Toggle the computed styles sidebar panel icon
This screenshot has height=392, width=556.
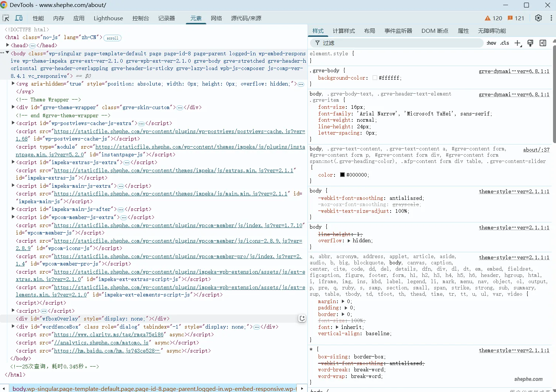pyautogui.click(x=543, y=43)
